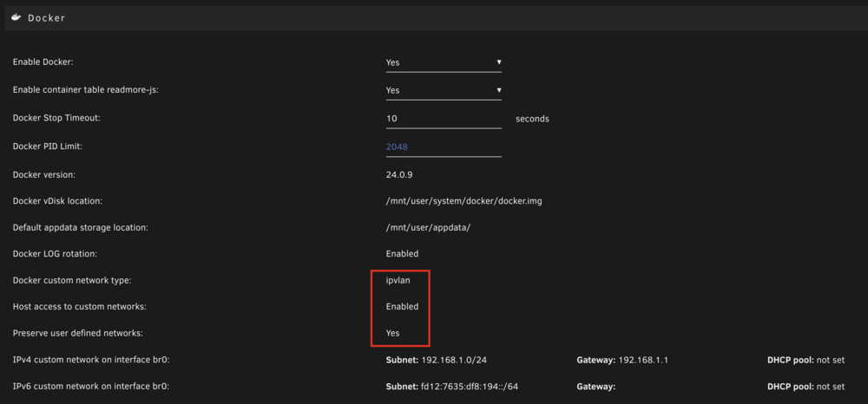
Task: Click the IPv6 row DHCP pool not set
Action: coord(806,387)
